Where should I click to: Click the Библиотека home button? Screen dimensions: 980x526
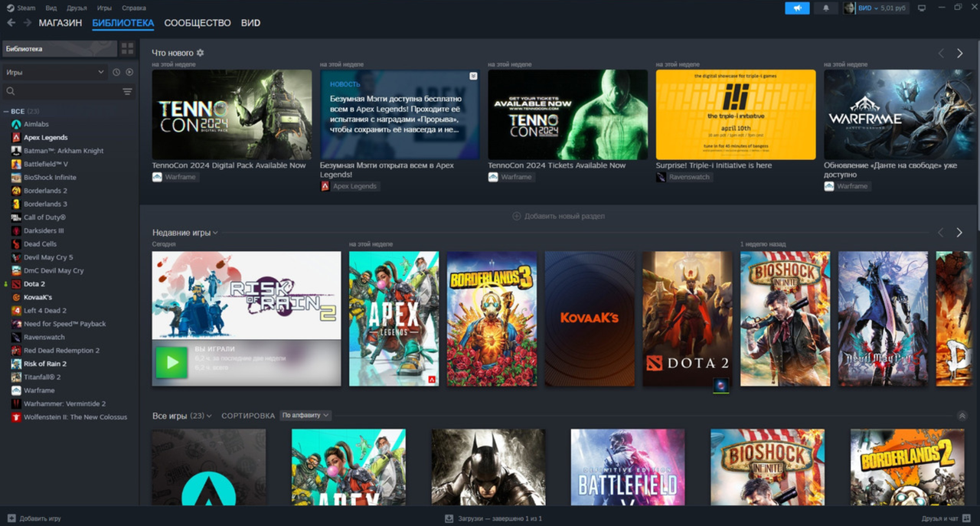60,49
